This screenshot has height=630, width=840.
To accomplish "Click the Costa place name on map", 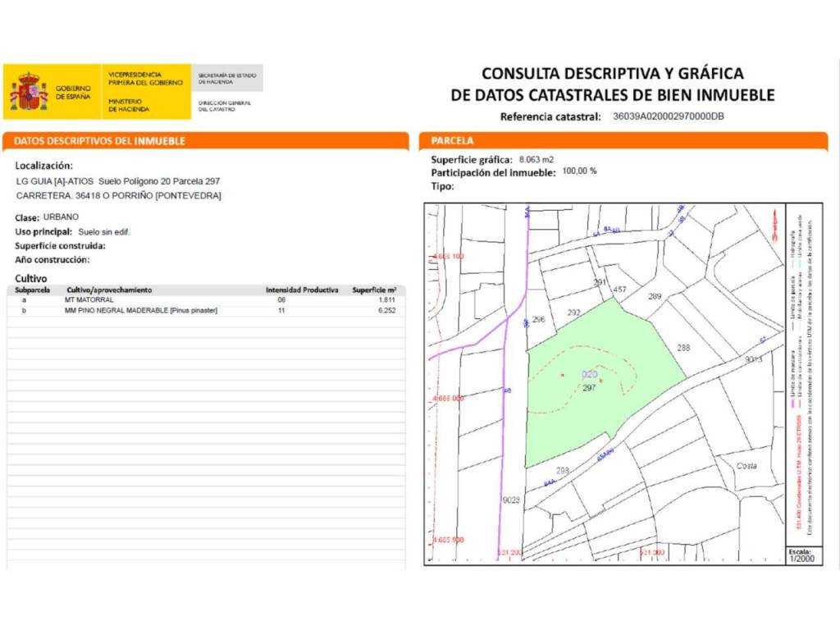I will 746,466.
